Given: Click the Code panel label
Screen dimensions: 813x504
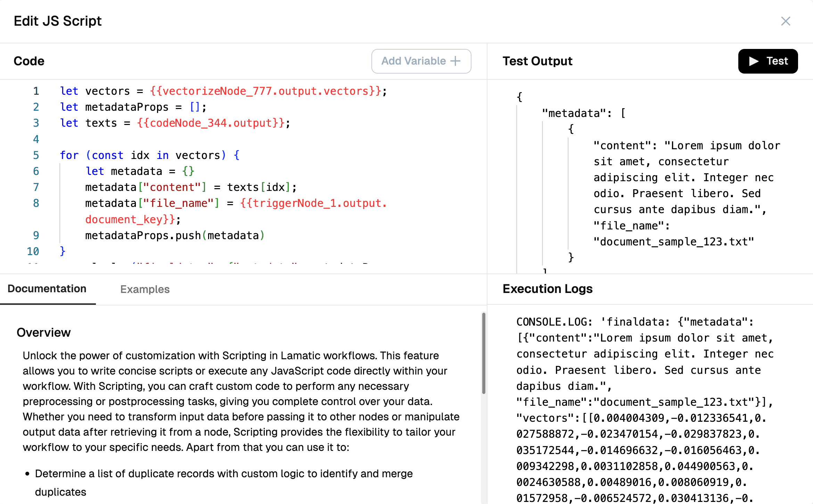Looking at the screenshot, I should pos(29,61).
